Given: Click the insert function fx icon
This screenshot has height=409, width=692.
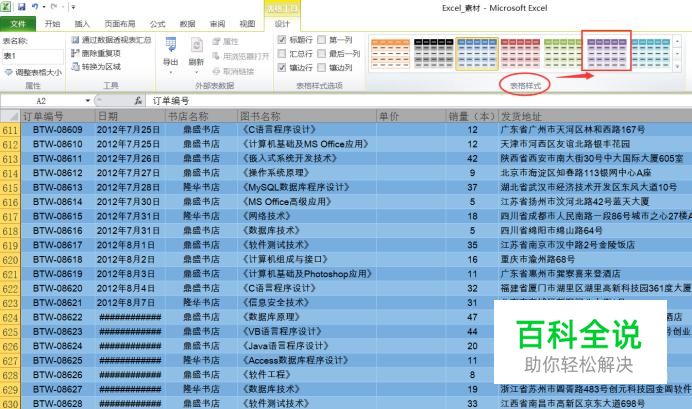Looking at the screenshot, I should point(138,101).
